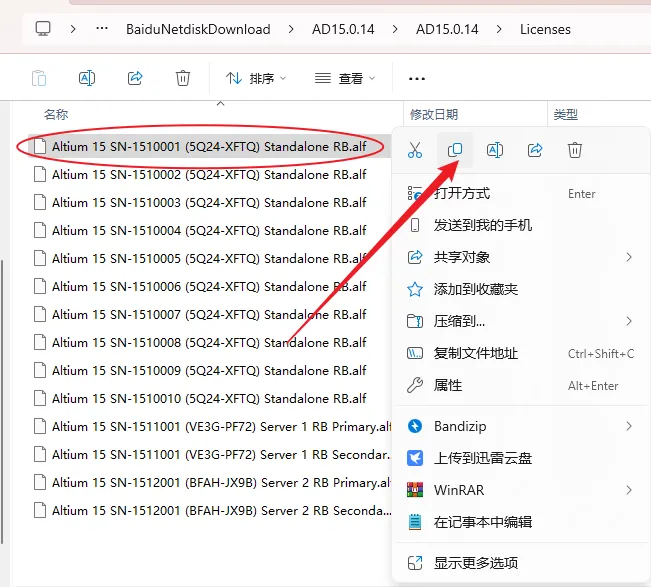Viewport: 651px width, 587px height.
Task: Choose 在记事本中编辑 menu entry
Action: pos(521,522)
